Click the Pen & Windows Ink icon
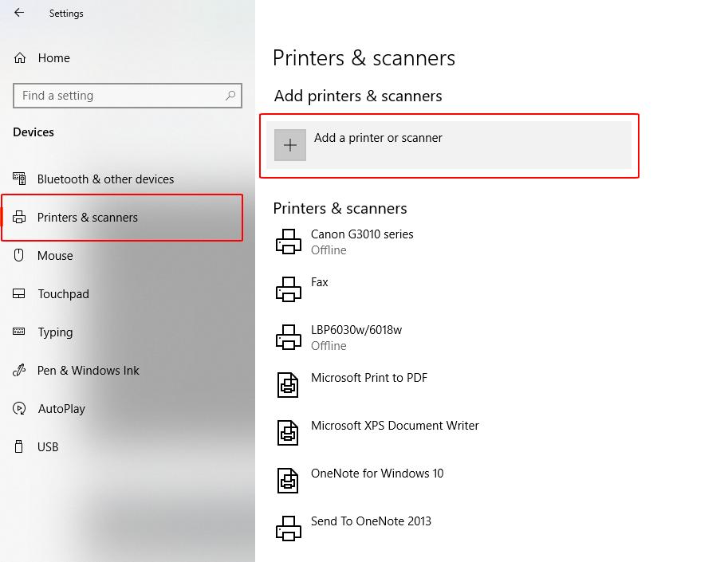 (19, 370)
